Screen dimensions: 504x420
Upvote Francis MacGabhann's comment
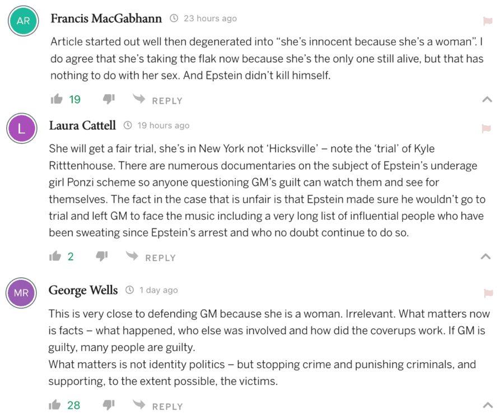pos(56,100)
